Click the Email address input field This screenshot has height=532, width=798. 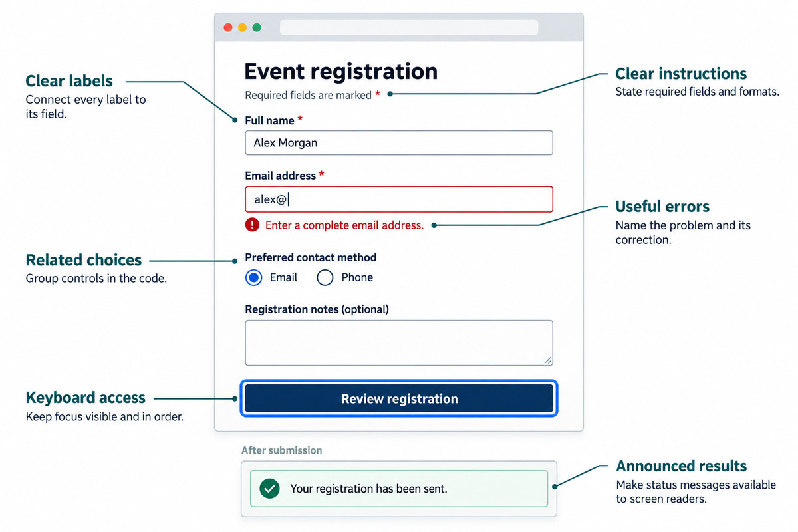[399, 199]
